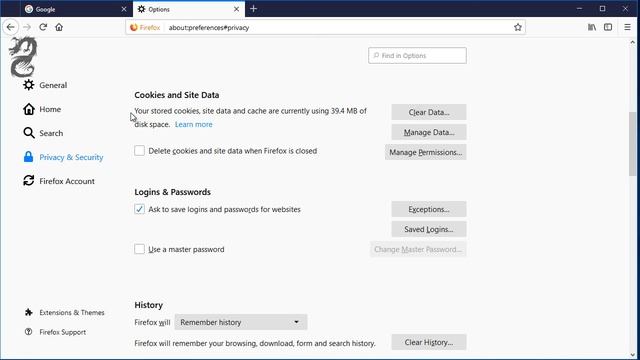Viewport: 640px width, 360px height.
Task: Open a new tab with plus
Action: (253, 9)
